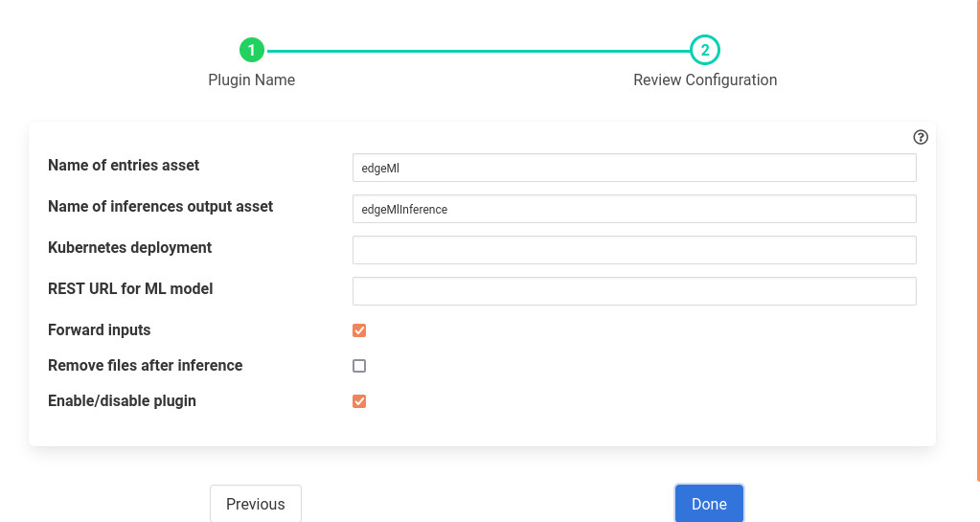Click the empty Kubernetes deployment field
The height and width of the screenshot is (522, 980).
coord(633,250)
